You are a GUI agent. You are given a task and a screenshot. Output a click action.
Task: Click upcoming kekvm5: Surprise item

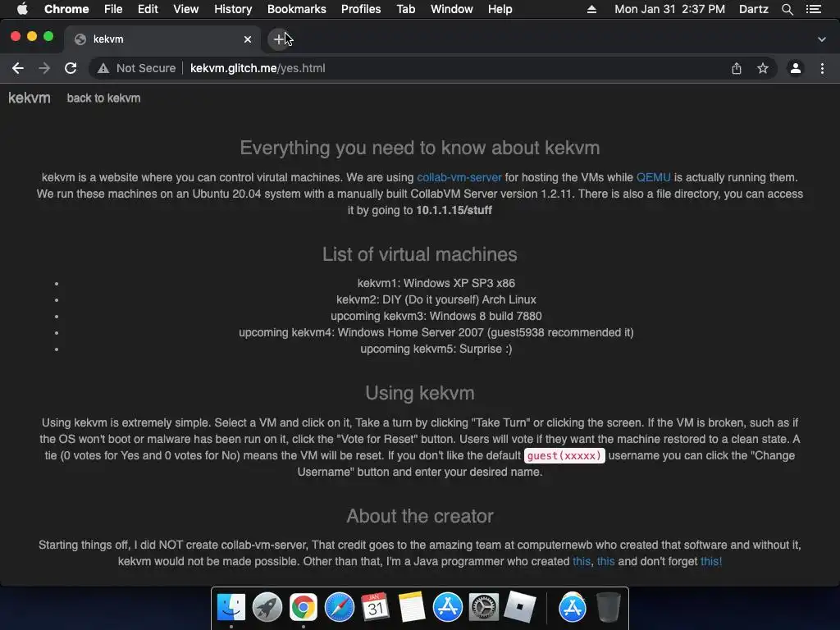coord(436,349)
